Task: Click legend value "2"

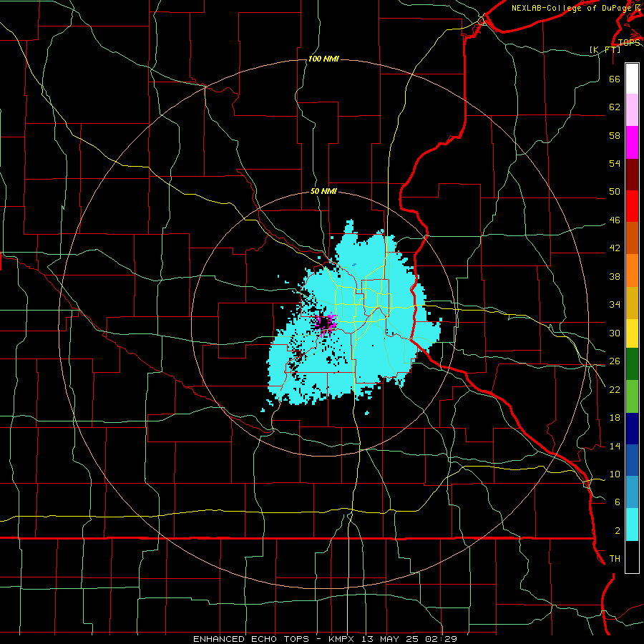Action: coord(618,531)
